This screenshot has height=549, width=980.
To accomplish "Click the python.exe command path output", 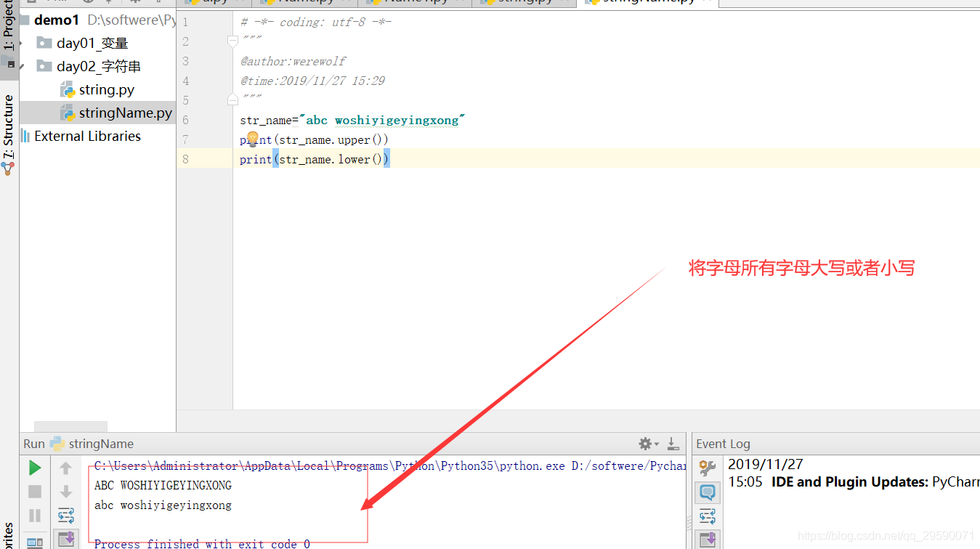I will 390,465.
